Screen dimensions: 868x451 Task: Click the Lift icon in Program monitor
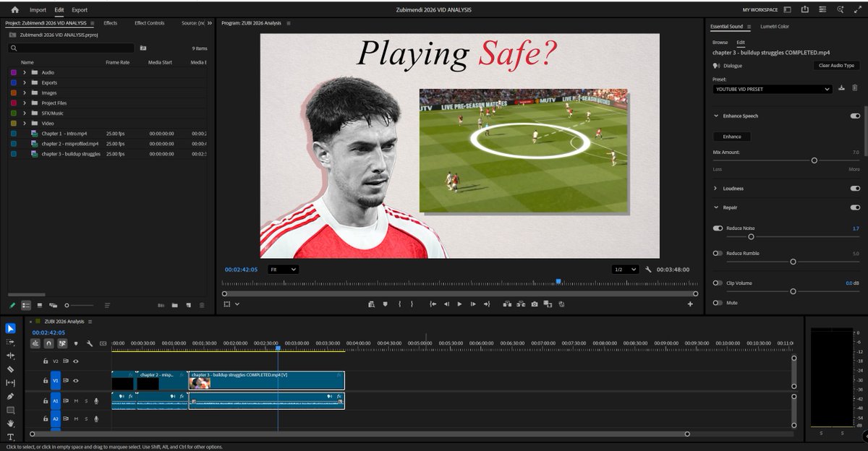click(507, 304)
